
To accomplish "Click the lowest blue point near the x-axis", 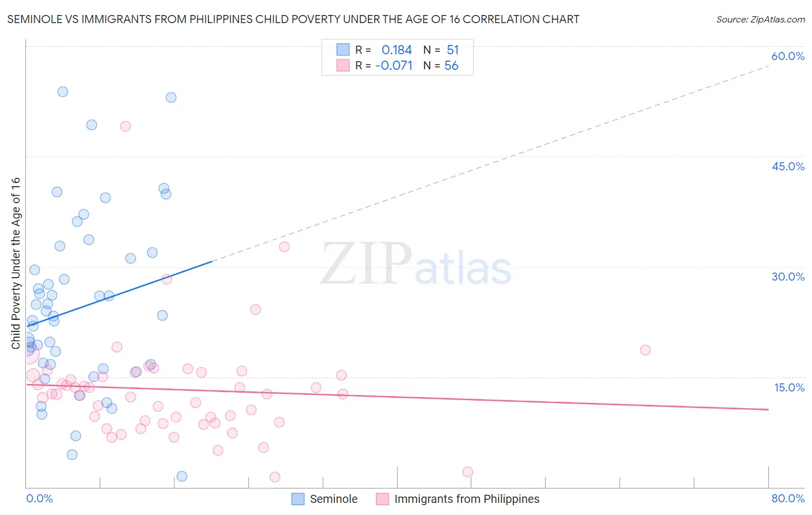I will [x=182, y=476].
